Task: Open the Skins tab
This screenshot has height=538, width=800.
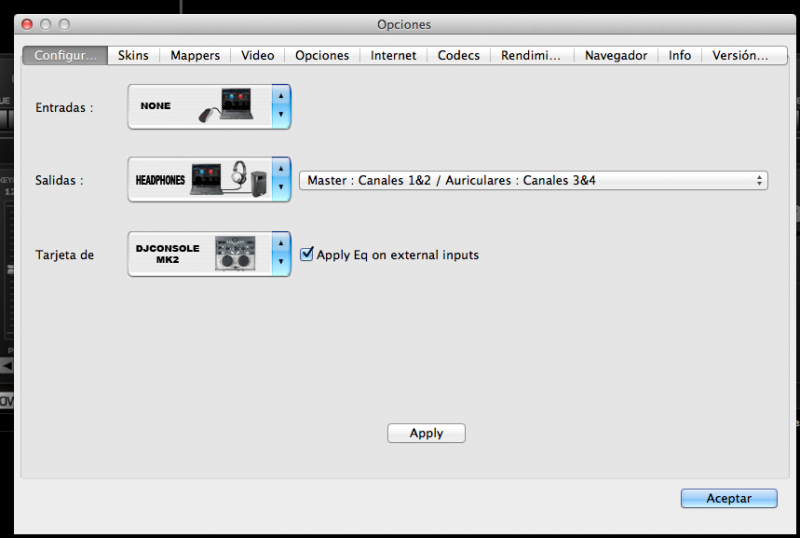Action: click(x=133, y=55)
